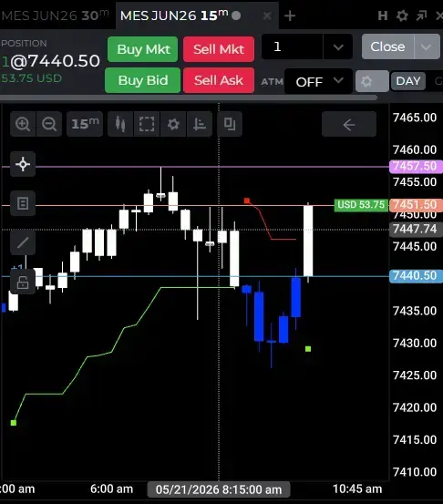Toggle the chart lock icon
The height and width of the screenshot is (504, 443).
pos(23,283)
